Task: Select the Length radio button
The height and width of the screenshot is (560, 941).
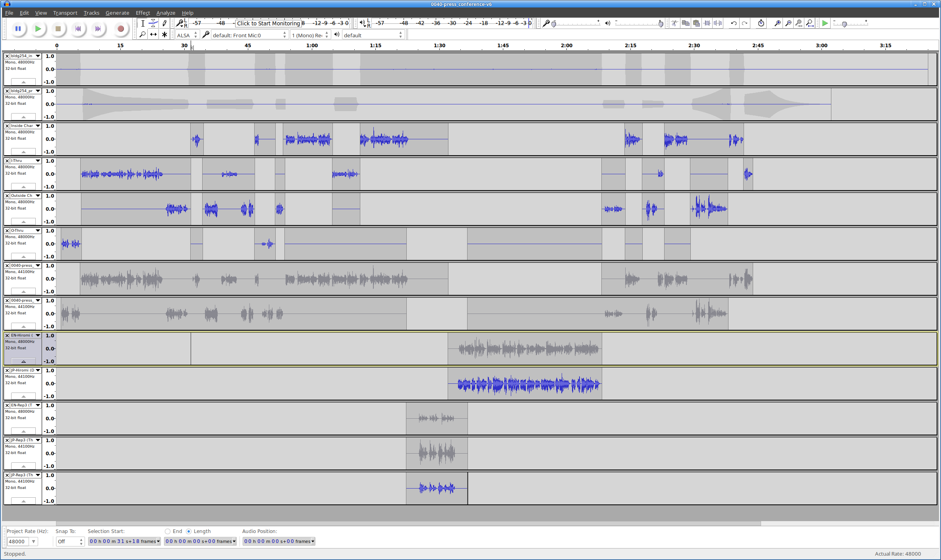Action: [189, 531]
